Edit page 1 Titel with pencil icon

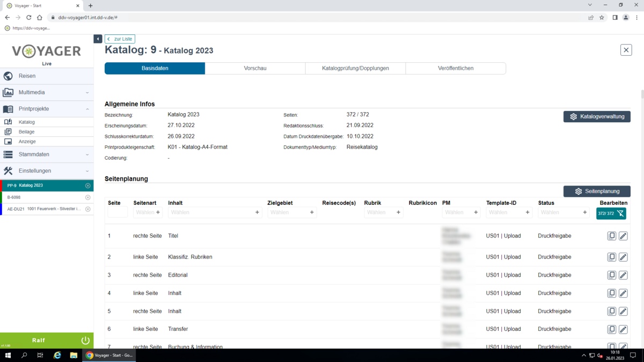(623, 236)
